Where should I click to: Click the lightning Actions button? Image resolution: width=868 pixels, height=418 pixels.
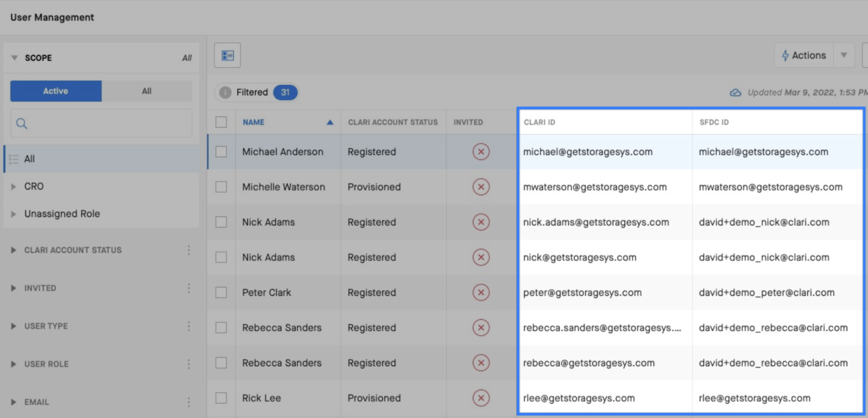click(x=804, y=55)
